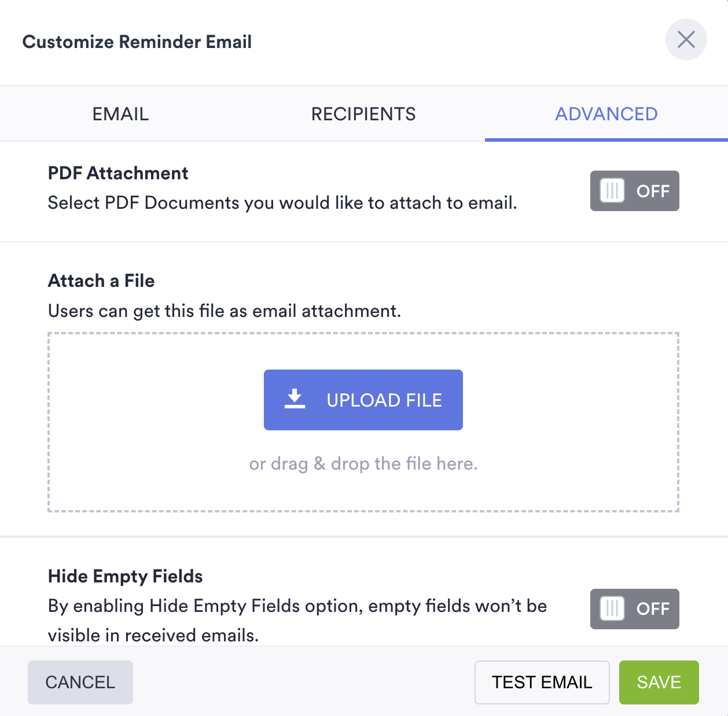
Task: Turn on the Hide Empty Fields switch
Action: (634, 608)
